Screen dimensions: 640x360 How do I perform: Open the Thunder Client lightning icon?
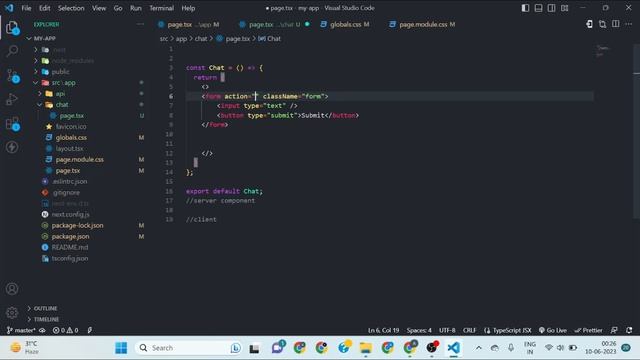click(12, 147)
